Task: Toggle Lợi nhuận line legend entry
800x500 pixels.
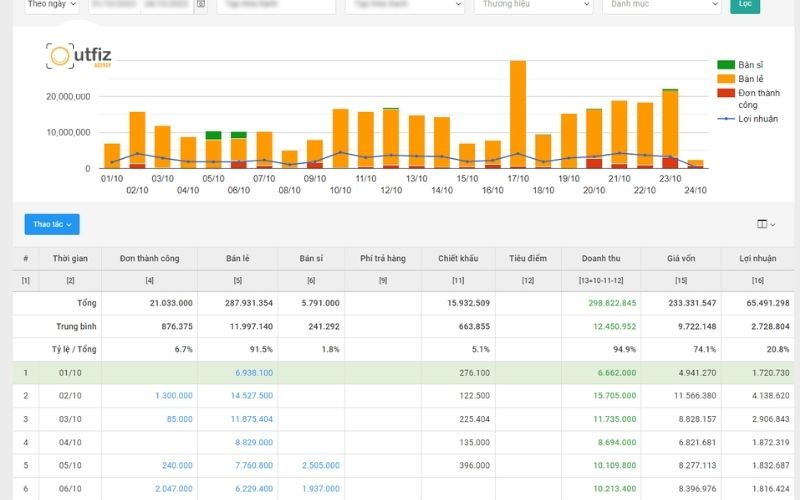Action: (x=748, y=119)
